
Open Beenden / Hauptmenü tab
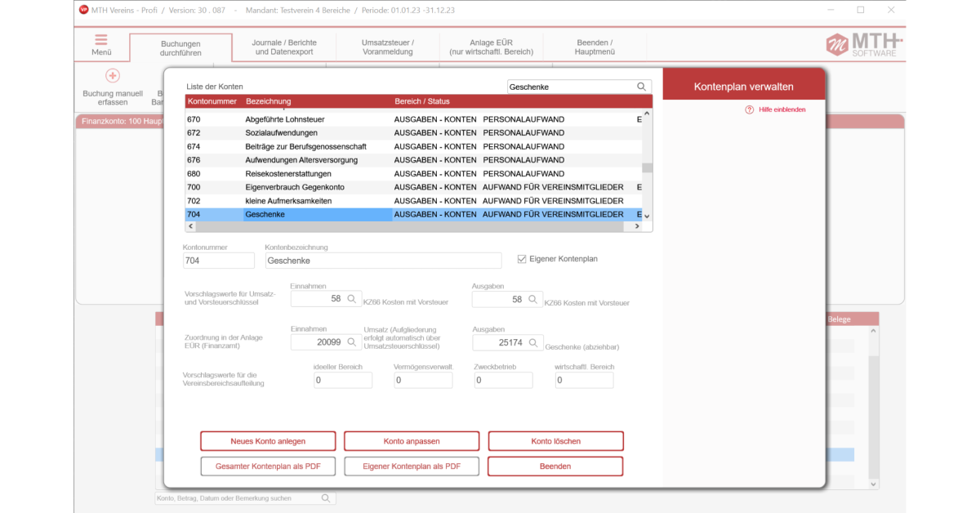(595, 47)
